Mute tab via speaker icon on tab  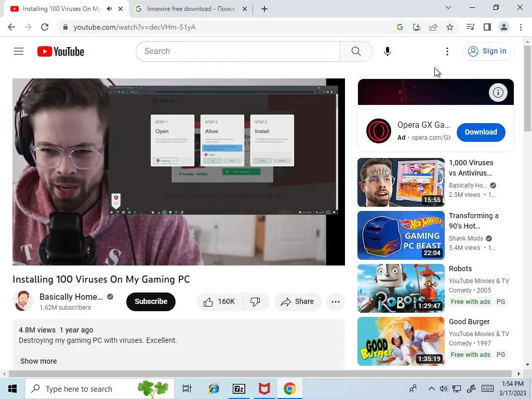point(109,9)
